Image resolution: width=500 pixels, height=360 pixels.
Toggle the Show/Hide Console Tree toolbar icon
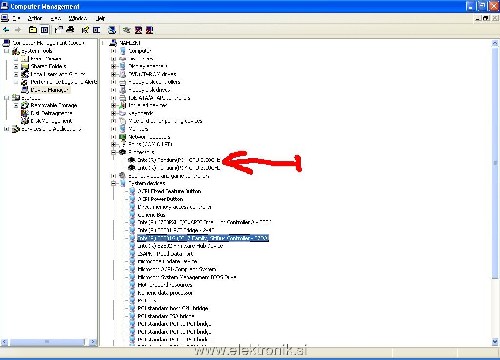[x=44, y=30]
